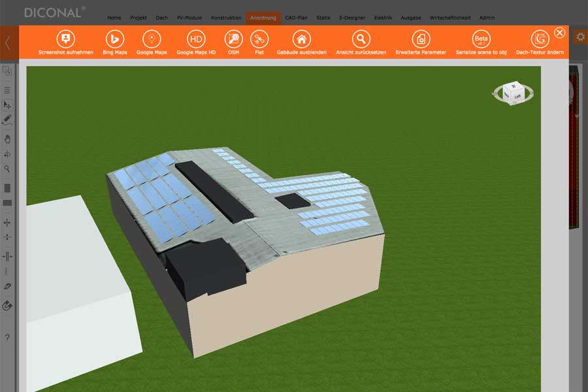This screenshot has height=392, width=588.
Task: Select Bing Maps as map source
Action: (115, 39)
